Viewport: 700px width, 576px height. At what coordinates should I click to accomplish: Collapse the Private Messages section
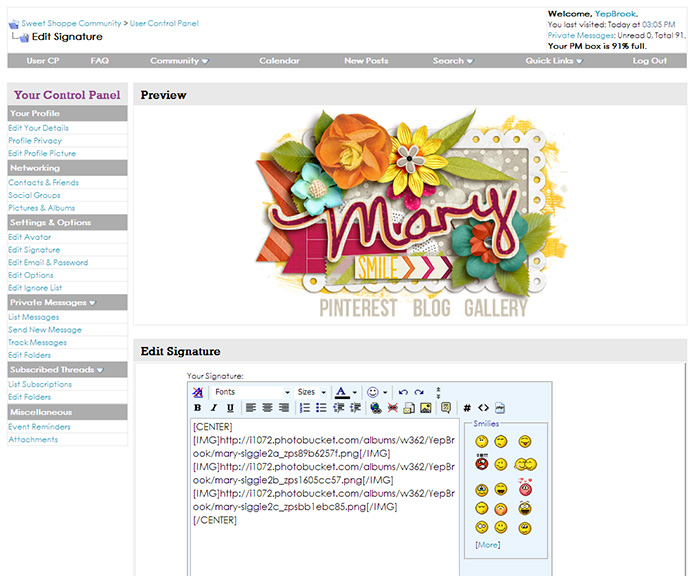click(x=92, y=303)
